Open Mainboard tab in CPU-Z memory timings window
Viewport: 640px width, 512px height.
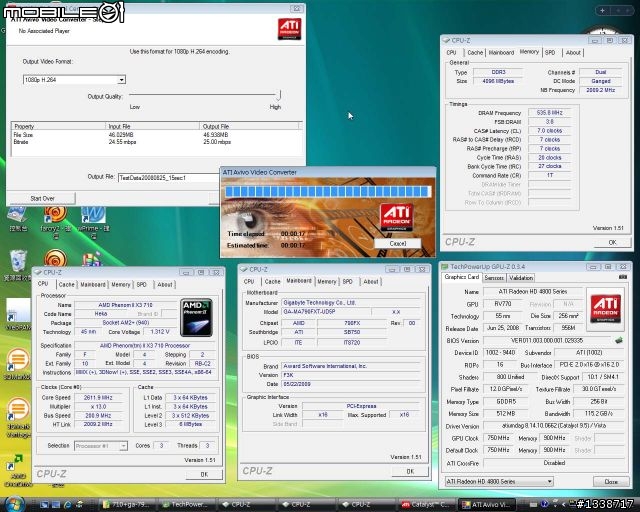tap(501, 52)
